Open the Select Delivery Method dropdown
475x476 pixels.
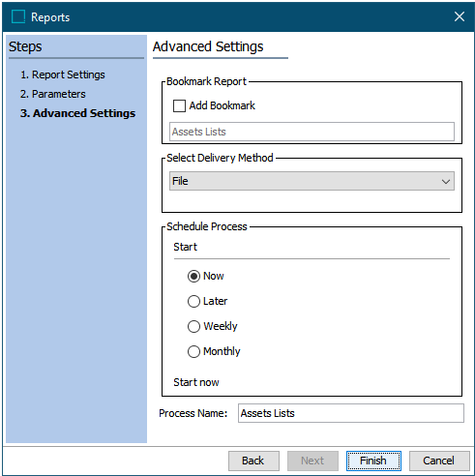tap(312, 181)
